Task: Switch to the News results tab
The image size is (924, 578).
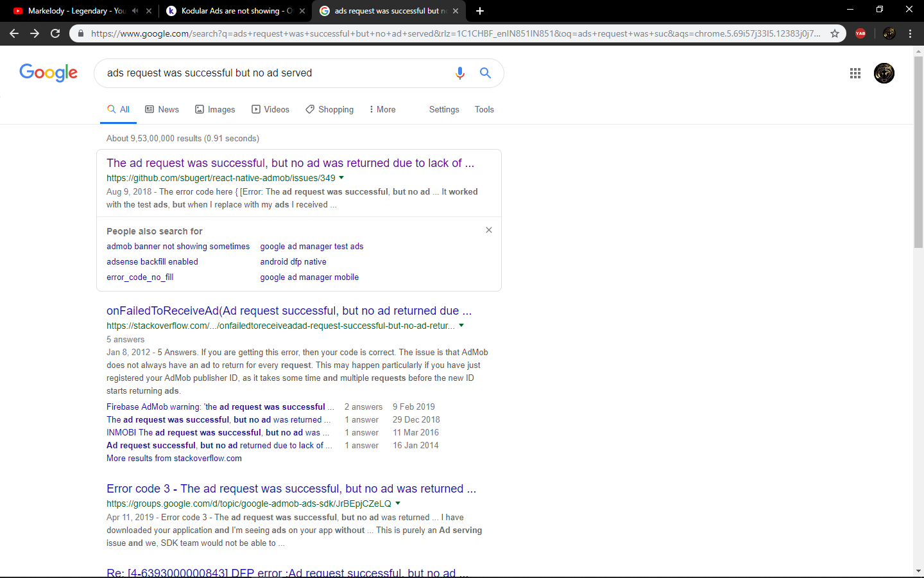Action: [x=162, y=110]
